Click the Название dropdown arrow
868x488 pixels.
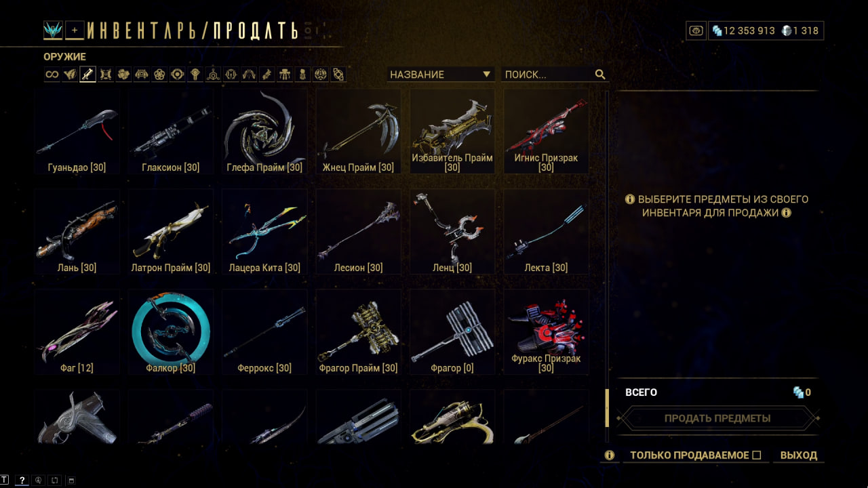(486, 75)
